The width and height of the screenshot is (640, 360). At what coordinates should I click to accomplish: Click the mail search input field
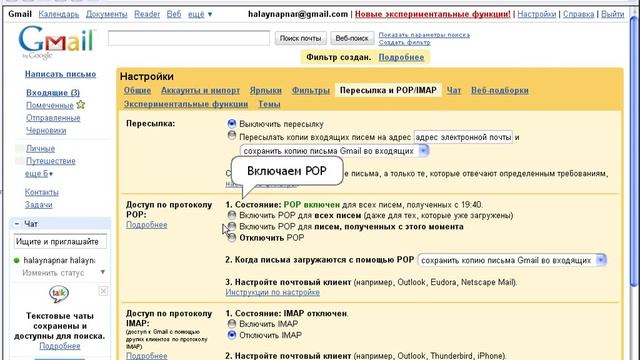[189, 38]
